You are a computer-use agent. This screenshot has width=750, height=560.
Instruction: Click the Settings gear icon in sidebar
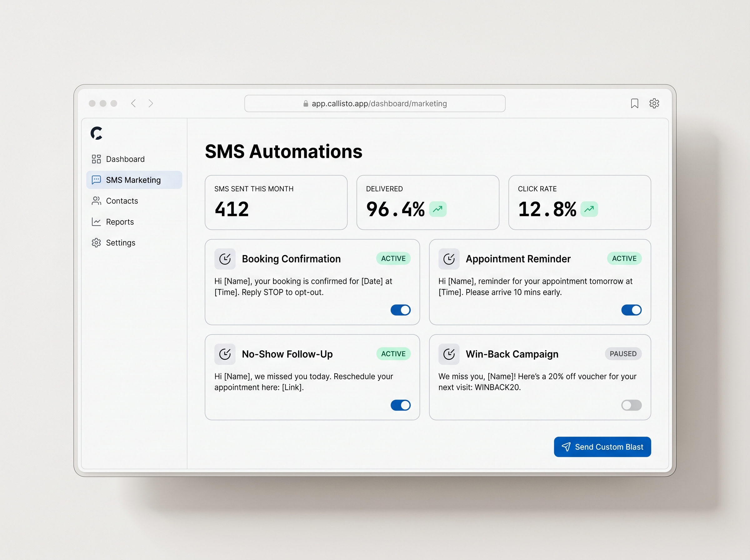(x=96, y=243)
